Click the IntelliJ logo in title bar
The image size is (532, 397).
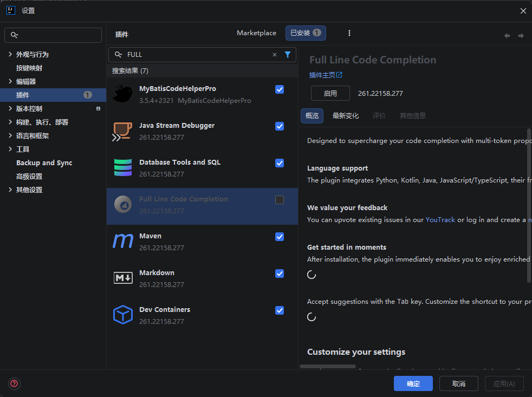point(11,10)
